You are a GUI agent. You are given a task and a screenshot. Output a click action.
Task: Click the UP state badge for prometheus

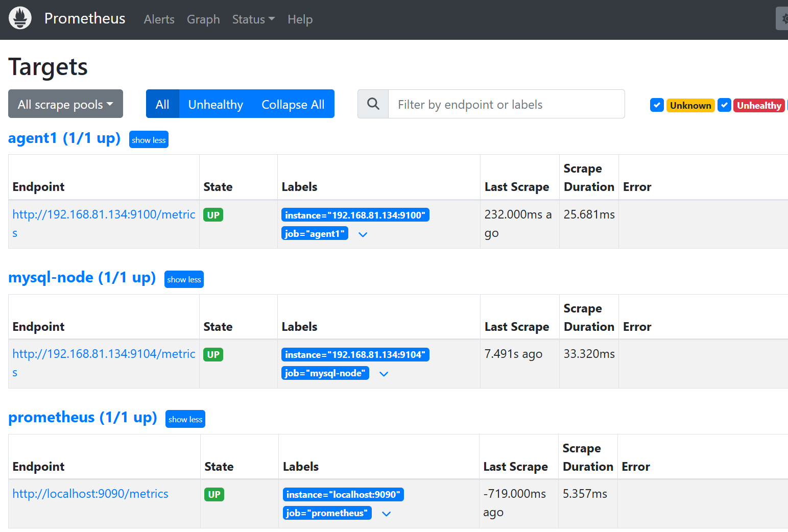pos(214,494)
